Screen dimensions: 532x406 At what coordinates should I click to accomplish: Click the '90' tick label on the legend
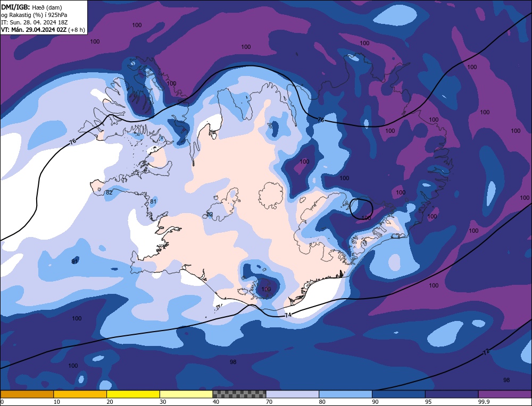coord(375,402)
